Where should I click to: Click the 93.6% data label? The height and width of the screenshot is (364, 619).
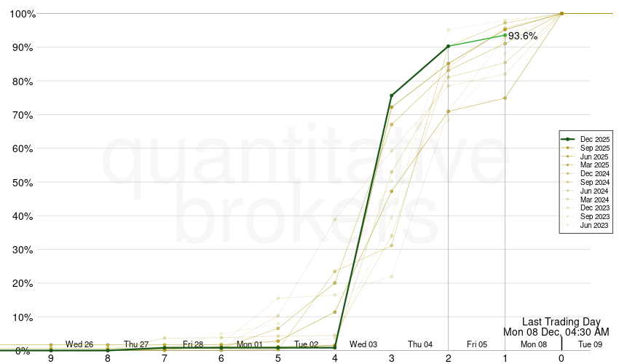pos(523,36)
